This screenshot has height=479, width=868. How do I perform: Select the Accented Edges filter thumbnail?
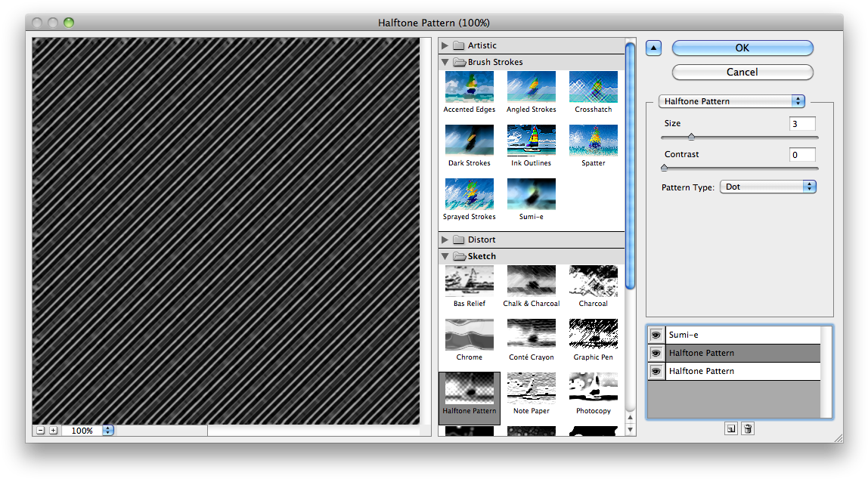click(x=469, y=87)
